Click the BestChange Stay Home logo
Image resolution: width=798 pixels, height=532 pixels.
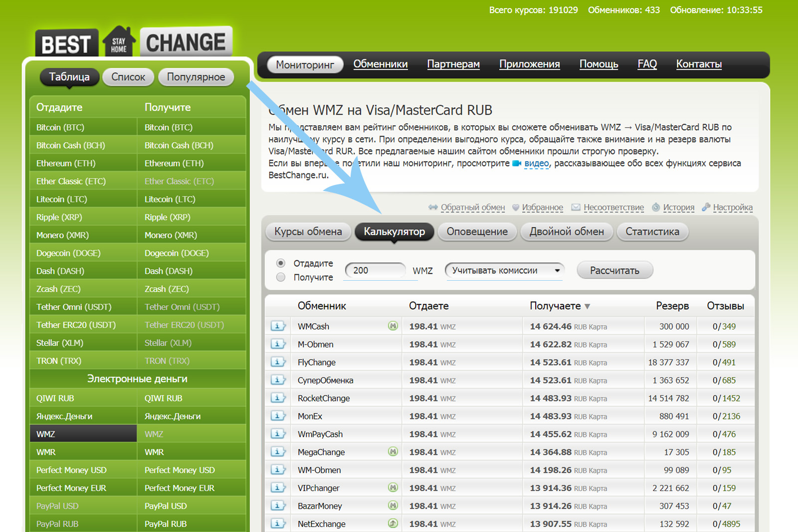[134, 41]
